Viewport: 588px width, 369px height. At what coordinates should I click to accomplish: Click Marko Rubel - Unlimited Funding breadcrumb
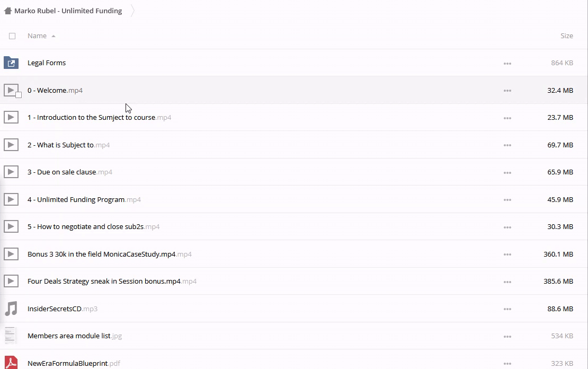point(68,11)
